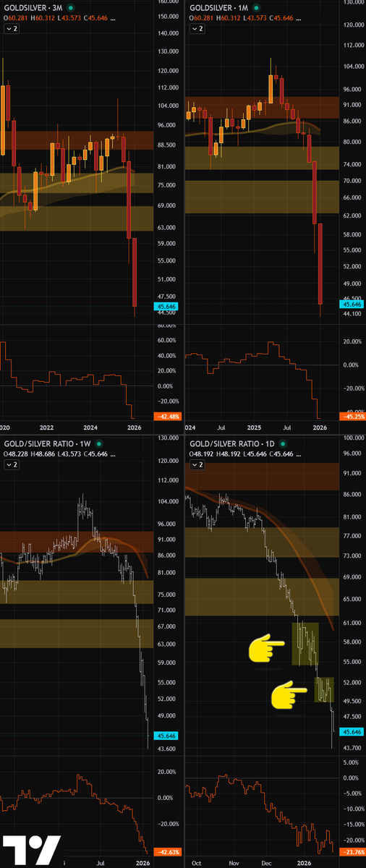Image resolution: width=366 pixels, height=868 pixels.
Task: Click the 44.100 price axis label
Action: (351, 313)
